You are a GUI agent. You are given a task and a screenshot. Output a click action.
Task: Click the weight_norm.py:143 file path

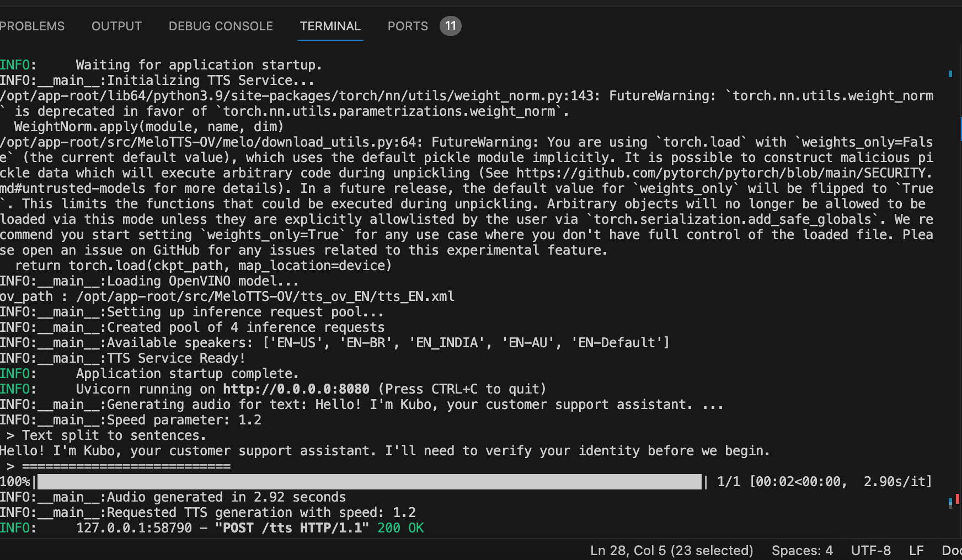(300, 96)
